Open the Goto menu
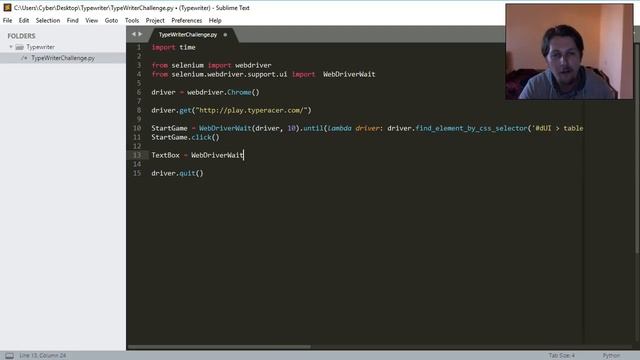Viewport: 640px width, 360px height. point(111,20)
